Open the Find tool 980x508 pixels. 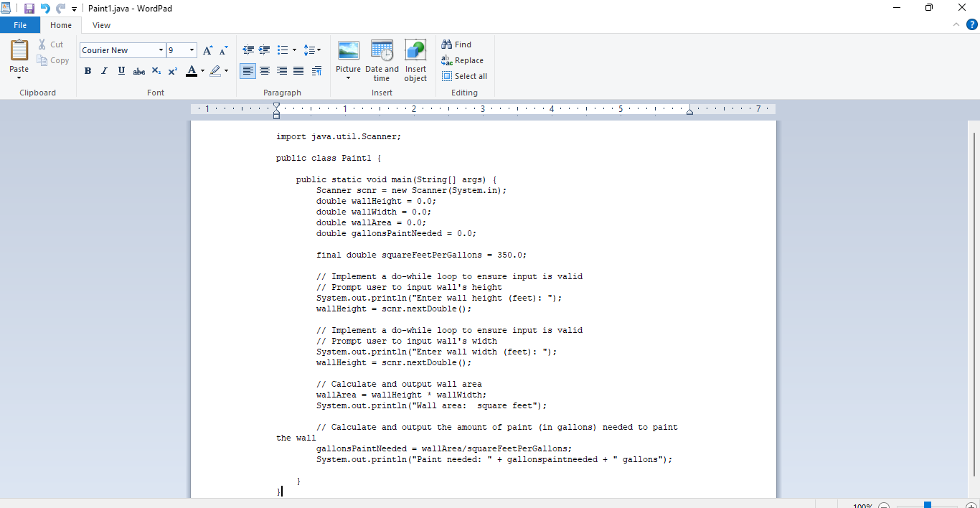tap(457, 44)
